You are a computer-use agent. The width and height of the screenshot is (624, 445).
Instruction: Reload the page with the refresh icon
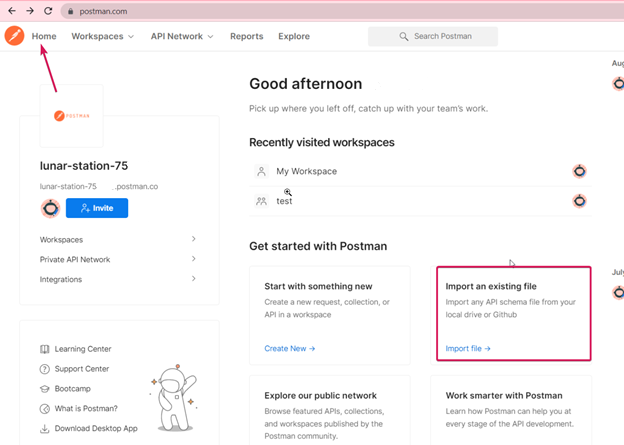48,11
